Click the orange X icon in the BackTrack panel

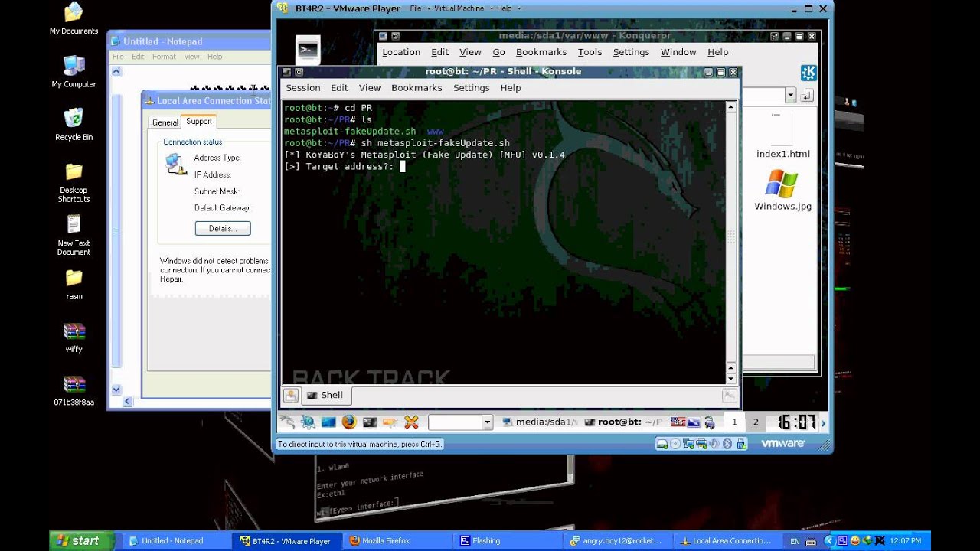(x=411, y=422)
